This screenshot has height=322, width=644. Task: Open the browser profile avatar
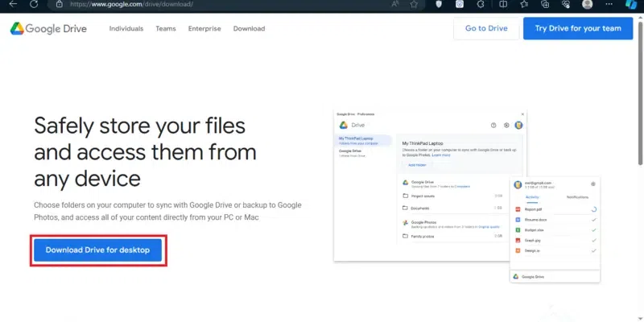point(588,4)
